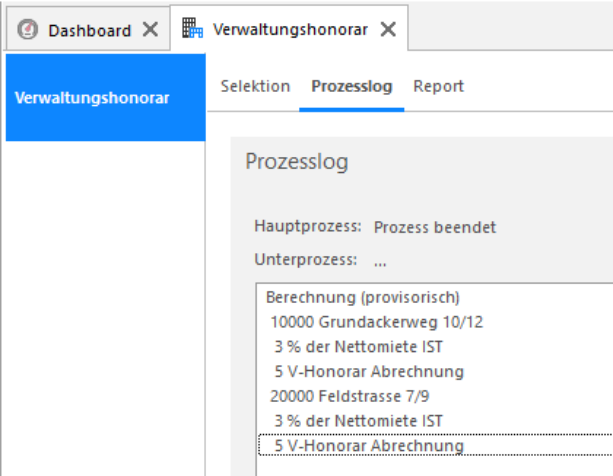Select 3 % der Nettomiete IST under Grundackerweg
The height and width of the screenshot is (476, 613).
pos(436,347)
